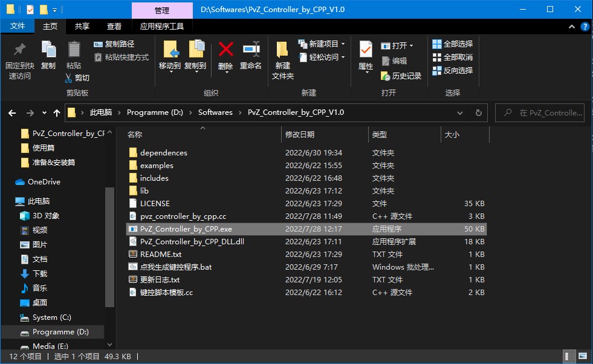The height and width of the screenshot is (364, 593).
Task: Select the README.txt file
Action: [160, 255]
